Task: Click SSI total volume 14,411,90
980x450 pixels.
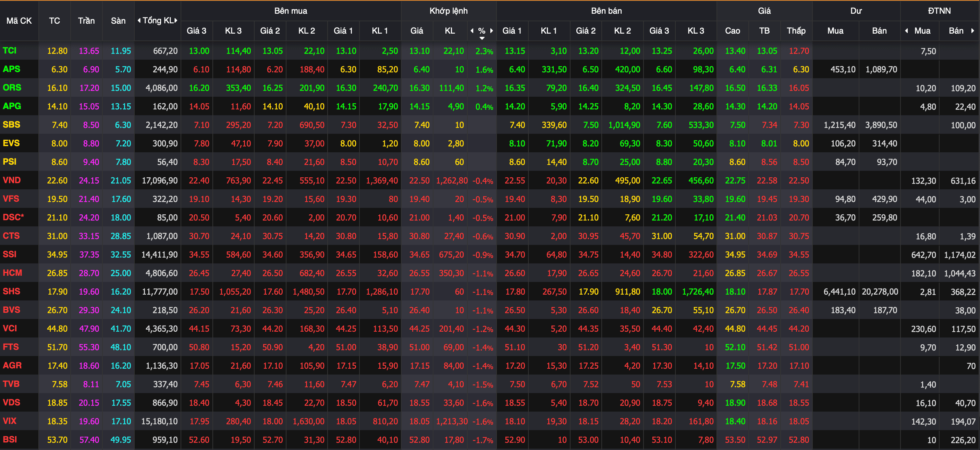Action: tap(159, 255)
